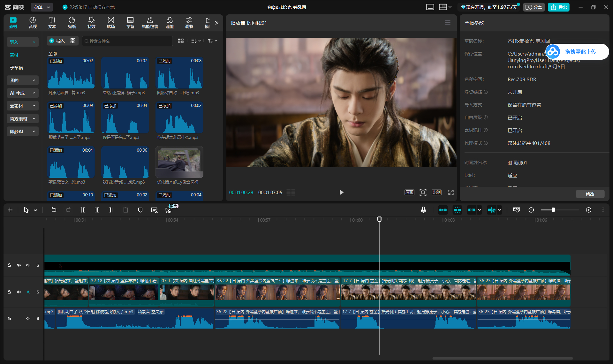Image resolution: width=613 pixels, height=364 pixels.
Task: Open the aspect ratio option in player
Action: coord(436,193)
